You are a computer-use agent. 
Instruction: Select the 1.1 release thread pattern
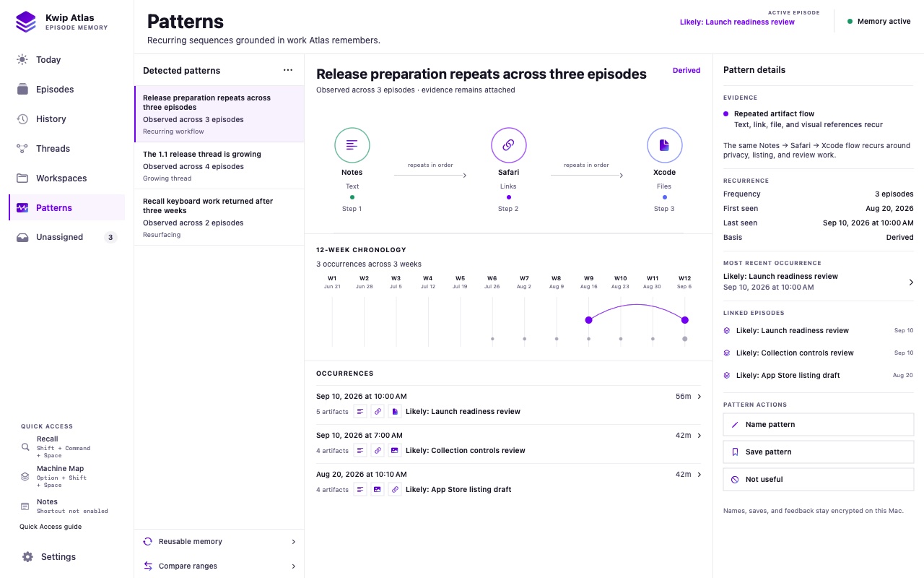click(x=219, y=165)
